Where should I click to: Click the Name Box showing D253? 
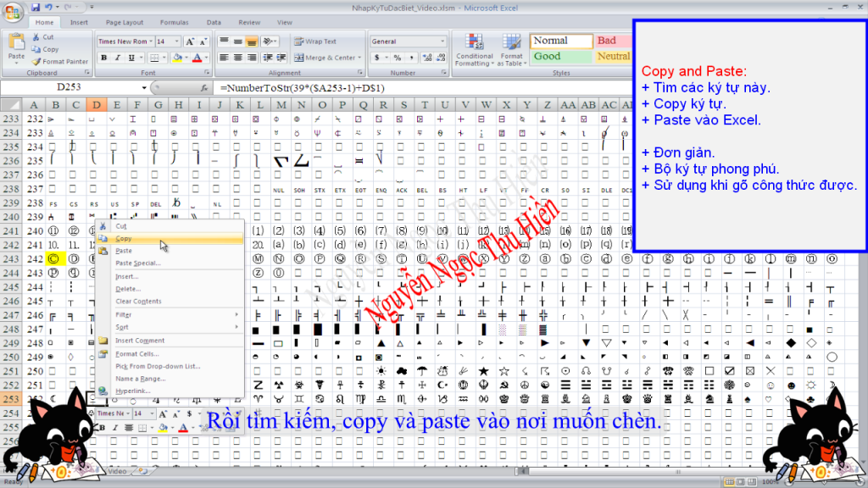pos(70,87)
